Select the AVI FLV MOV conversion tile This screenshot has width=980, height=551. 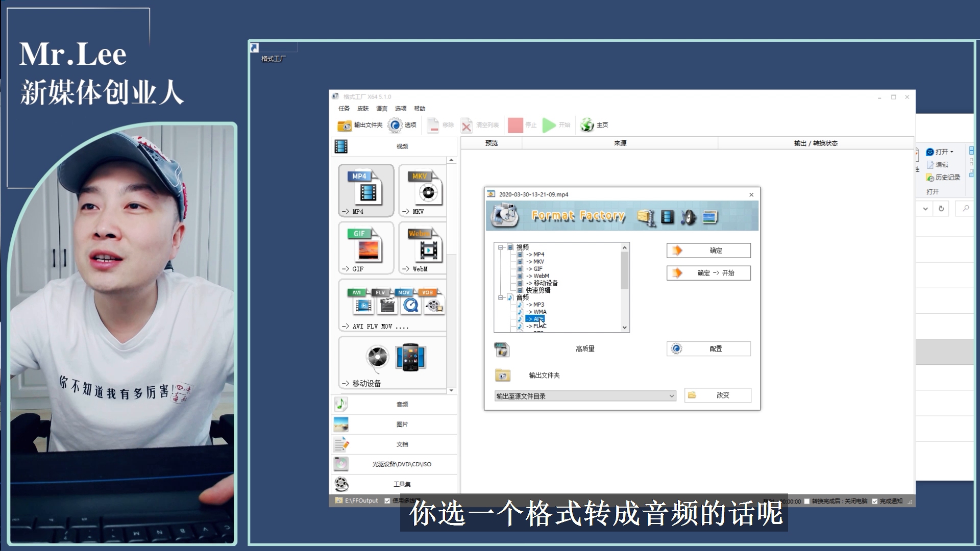pyautogui.click(x=393, y=305)
